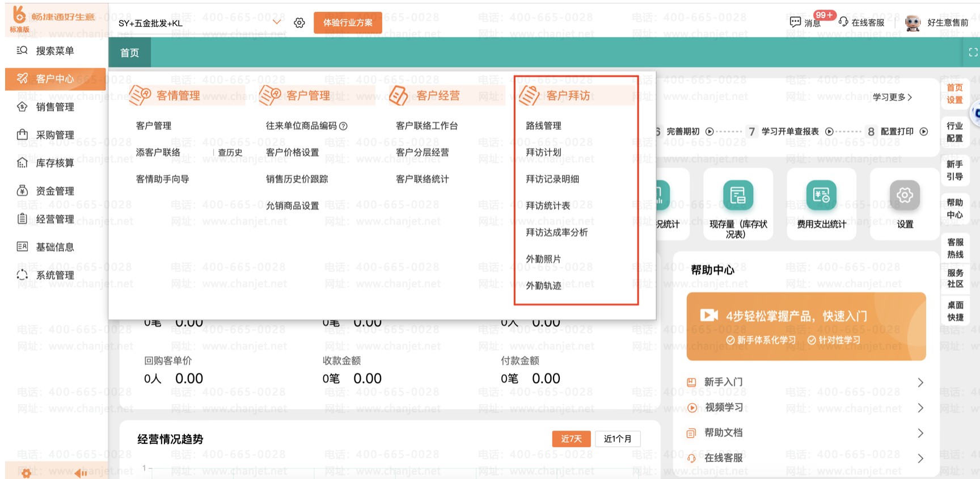Click play icon after 完善期初 step

709,132
